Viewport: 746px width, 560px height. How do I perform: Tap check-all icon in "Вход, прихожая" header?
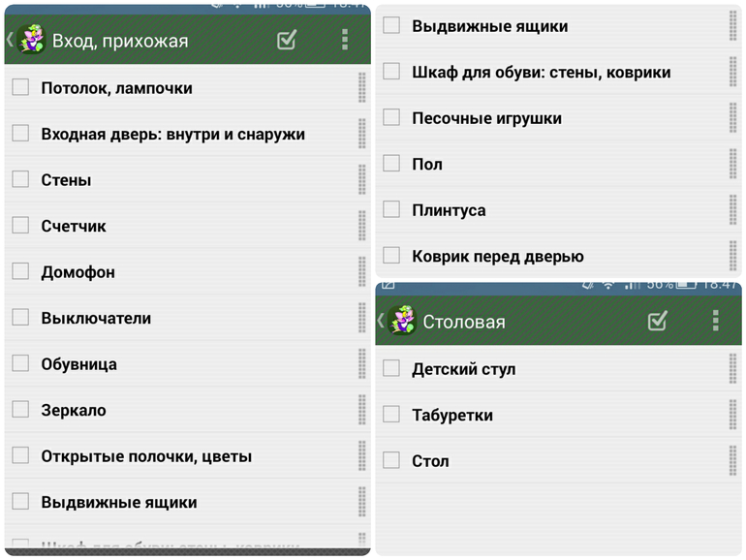point(287,40)
